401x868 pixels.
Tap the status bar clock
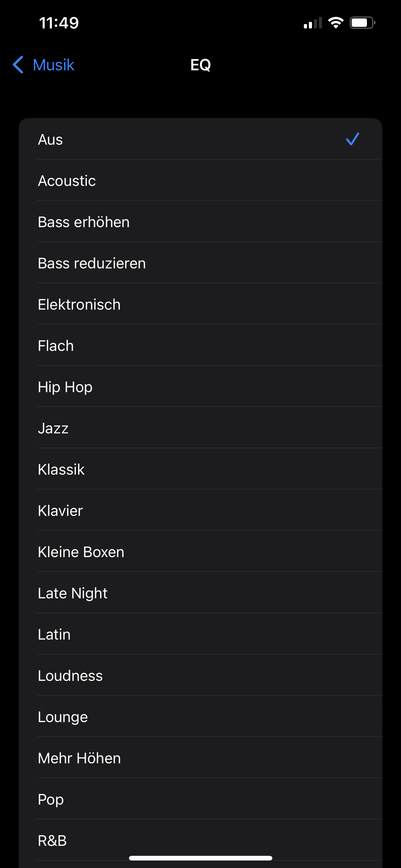point(59,23)
